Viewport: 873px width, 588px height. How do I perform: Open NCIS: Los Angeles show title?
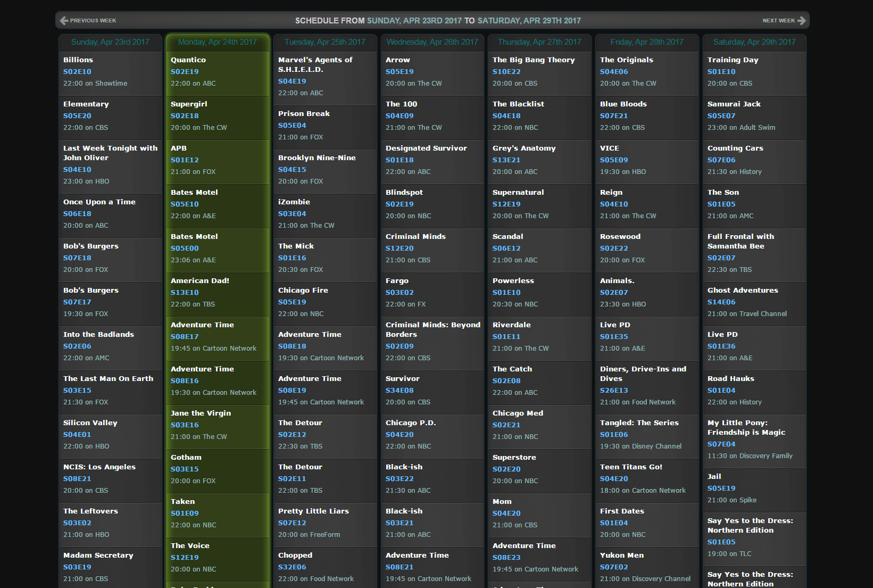(99, 467)
